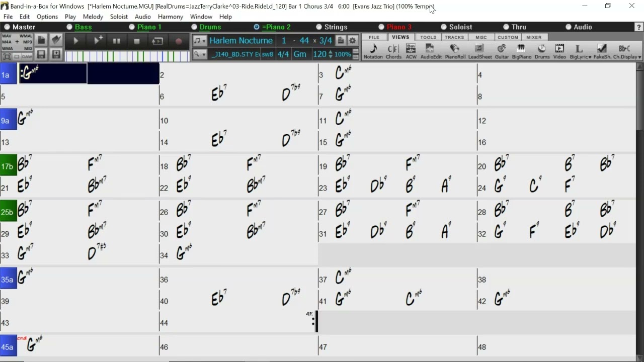
Task: Open the Video window
Action: [559, 51]
